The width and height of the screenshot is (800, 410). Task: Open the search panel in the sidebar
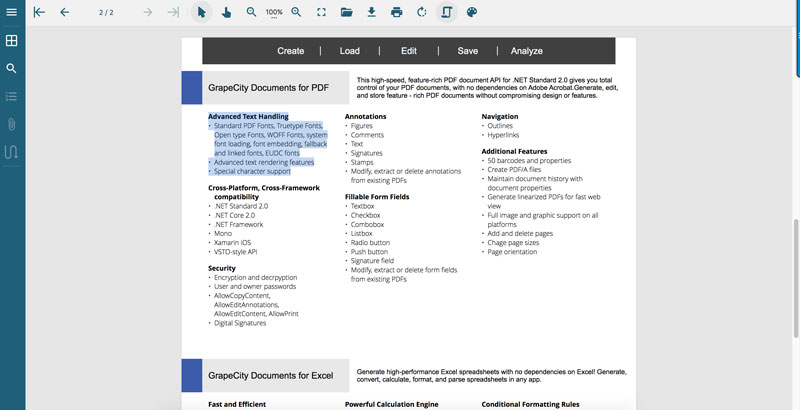11,68
